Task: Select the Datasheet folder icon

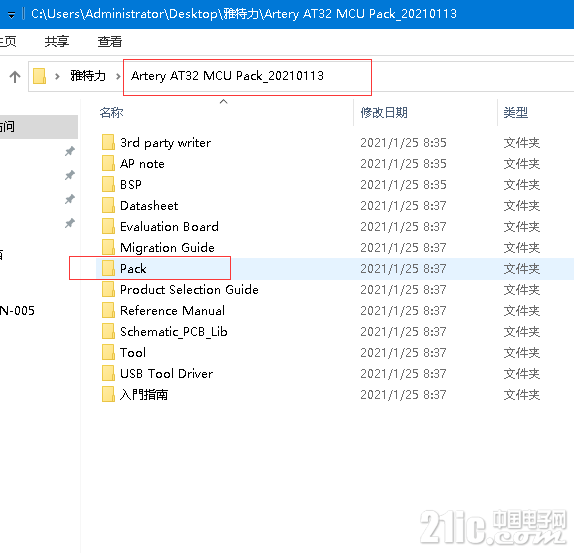Action: [x=108, y=205]
